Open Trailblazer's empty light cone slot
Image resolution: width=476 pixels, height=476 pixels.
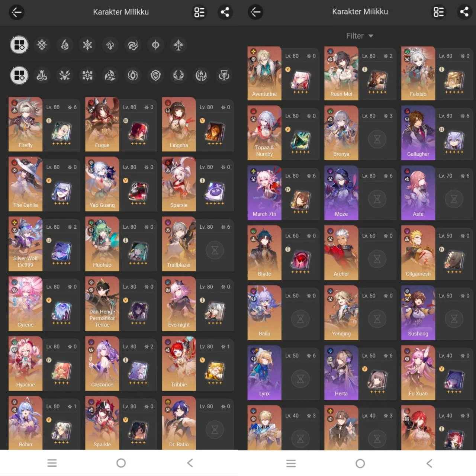click(x=215, y=250)
